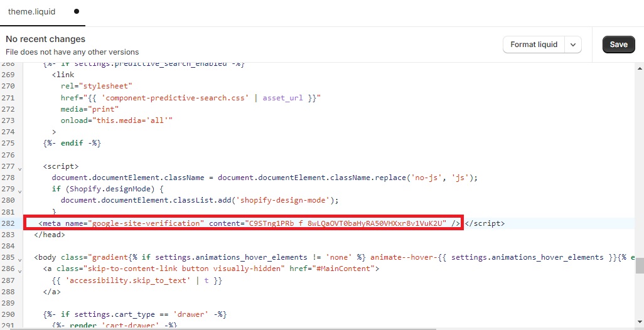The image size is (644, 330).
Task: Click the <body class="gradient line
Action: 82,257
